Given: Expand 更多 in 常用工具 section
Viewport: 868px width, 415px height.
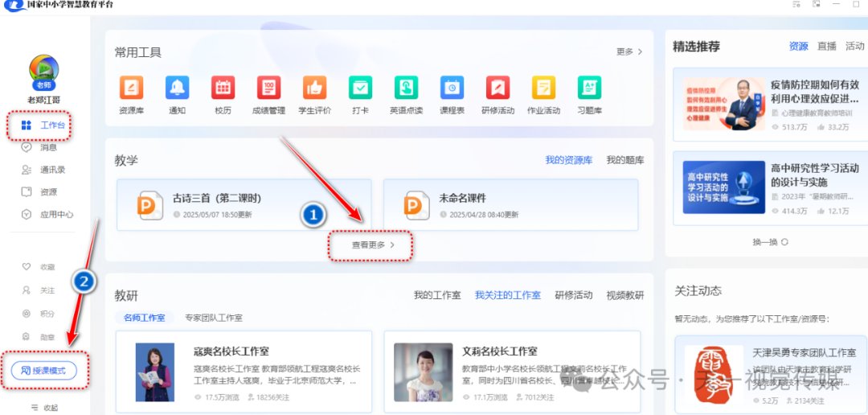Looking at the screenshot, I should tap(629, 51).
